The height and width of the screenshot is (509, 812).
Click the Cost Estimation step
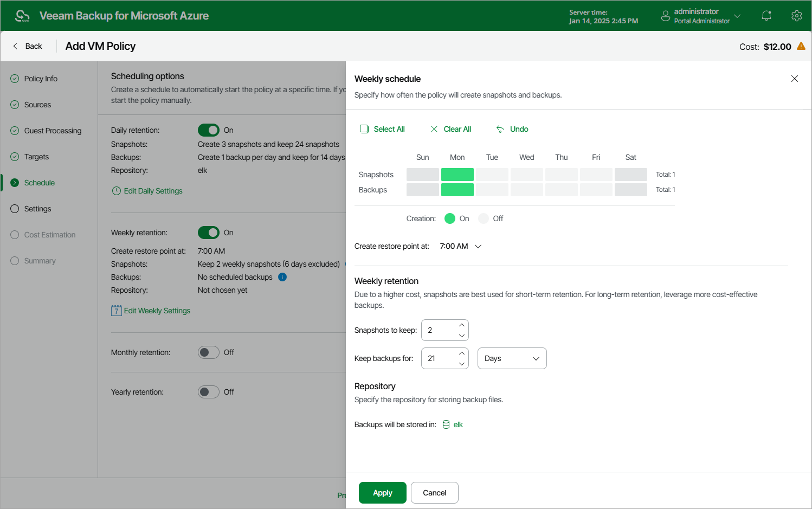(x=50, y=235)
